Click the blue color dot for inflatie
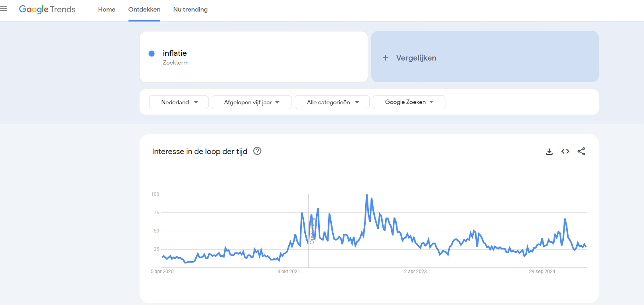Image resolution: width=644 pixels, height=305 pixels. (152, 53)
